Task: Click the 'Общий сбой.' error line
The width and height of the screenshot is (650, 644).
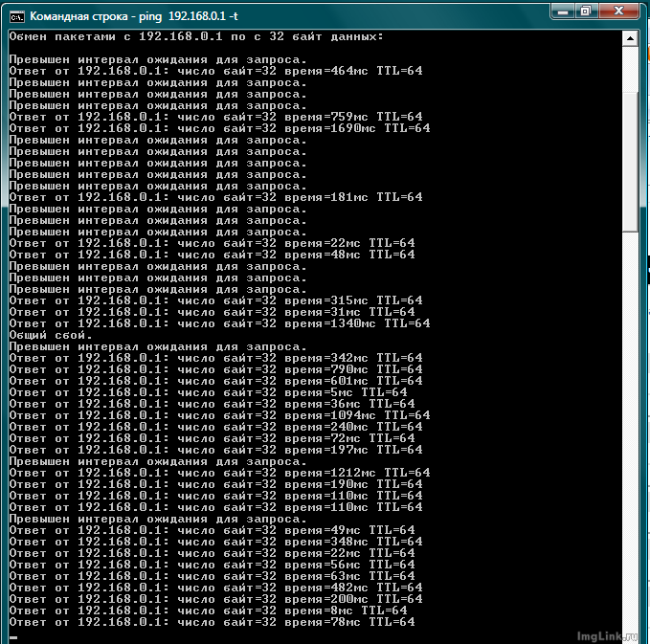Action: pos(51,335)
